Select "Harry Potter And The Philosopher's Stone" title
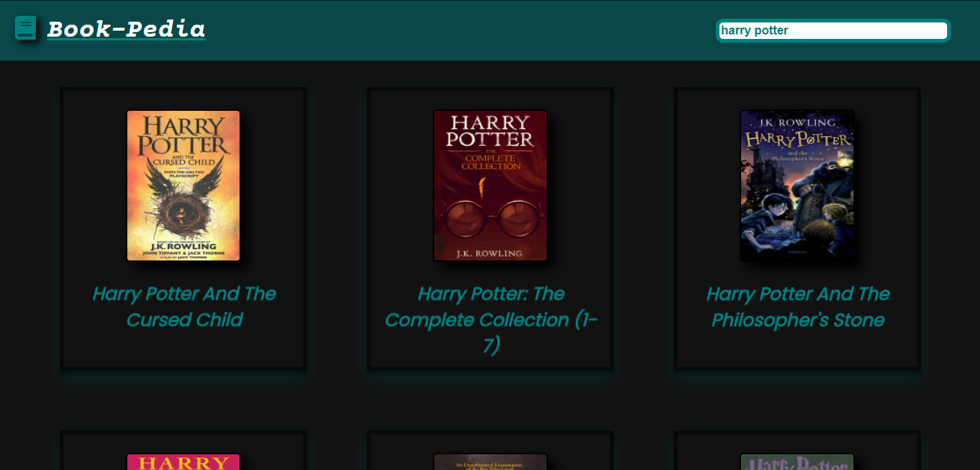 pyautogui.click(x=798, y=307)
